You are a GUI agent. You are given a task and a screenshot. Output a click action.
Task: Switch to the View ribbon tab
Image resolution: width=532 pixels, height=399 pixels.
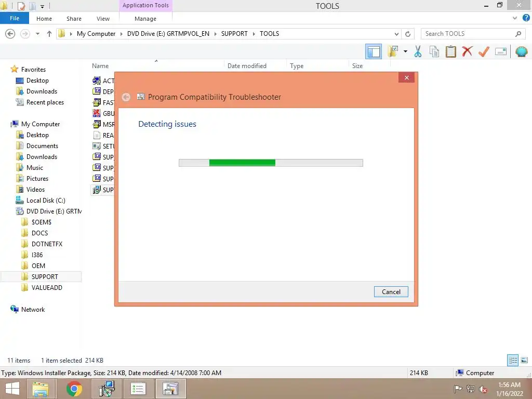(x=103, y=19)
